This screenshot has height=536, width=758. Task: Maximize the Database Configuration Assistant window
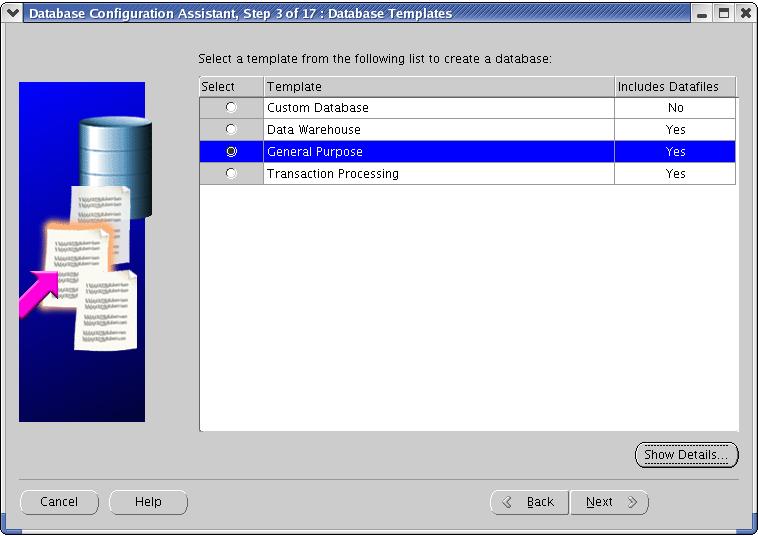coord(724,13)
